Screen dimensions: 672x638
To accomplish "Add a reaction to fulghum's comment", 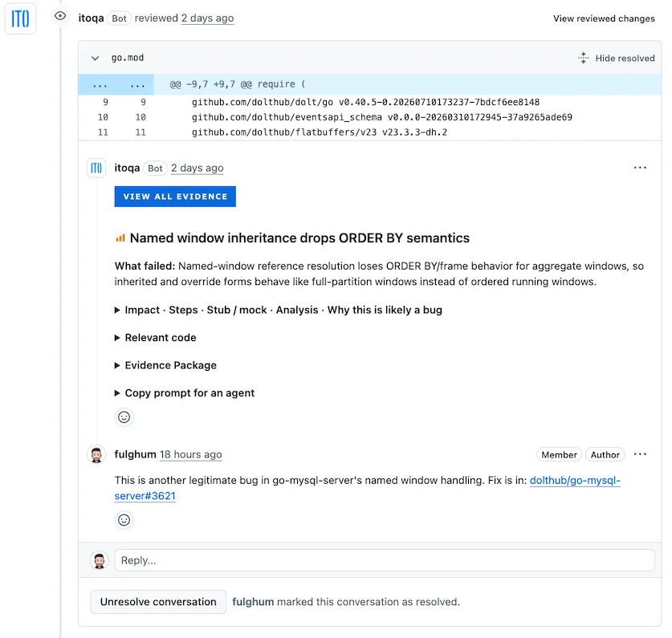I will pyautogui.click(x=124, y=520).
